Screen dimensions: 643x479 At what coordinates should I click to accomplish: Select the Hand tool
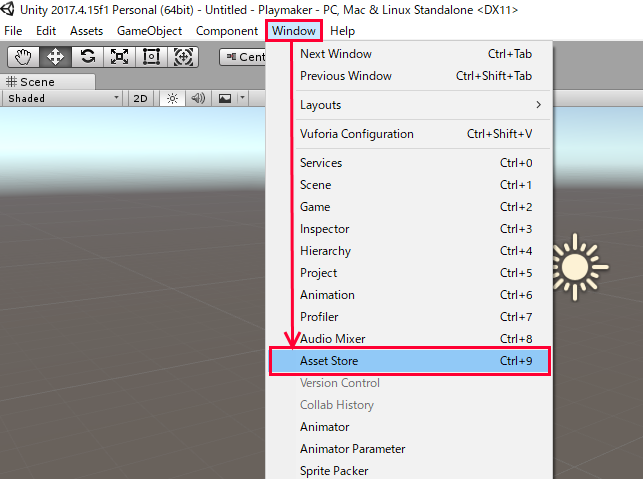pos(23,57)
